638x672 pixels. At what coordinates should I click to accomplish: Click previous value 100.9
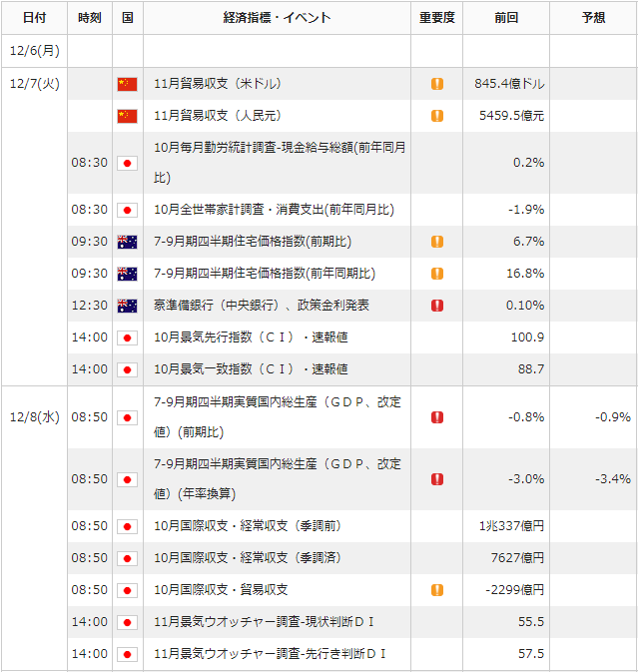coord(527,337)
